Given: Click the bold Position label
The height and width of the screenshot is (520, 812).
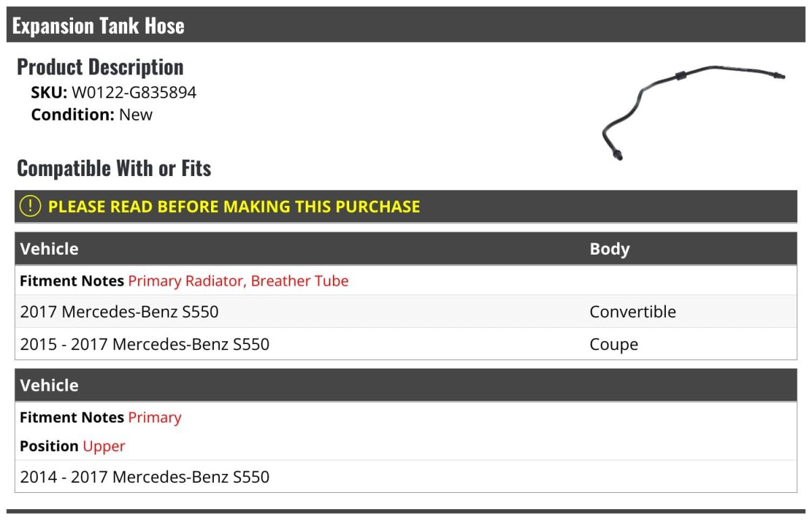Looking at the screenshot, I should pos(49,446).
